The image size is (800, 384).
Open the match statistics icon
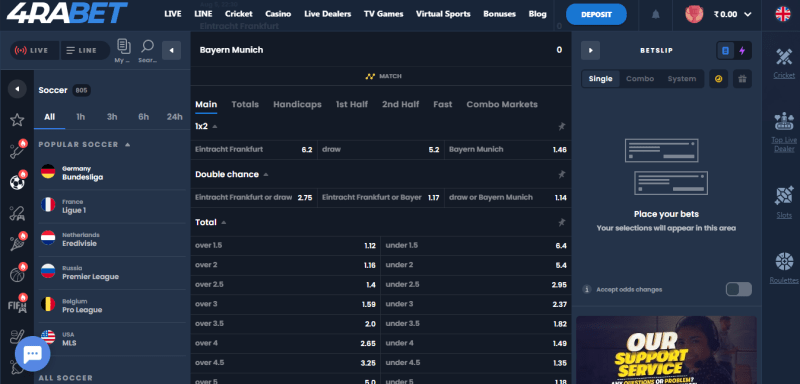370,76
